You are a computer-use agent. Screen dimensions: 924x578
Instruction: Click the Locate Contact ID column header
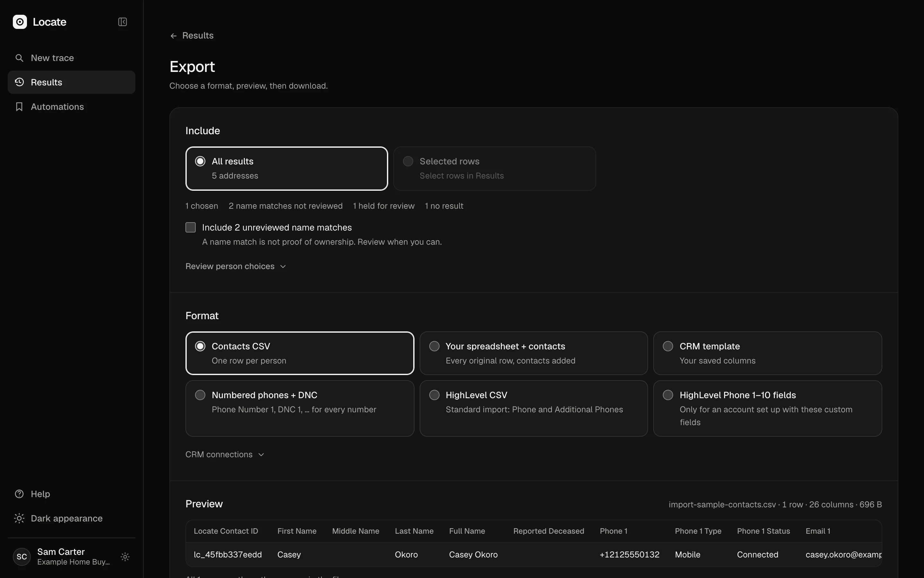pyautogui.click(x=226, y=531)
